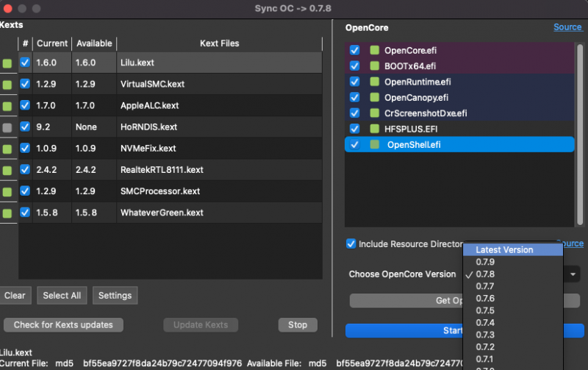Image resolution: width=588 pixels, height=370 pixels.
Task: Toggle the OpenRuntime.efi checkbox
Action: pos(355,82)
